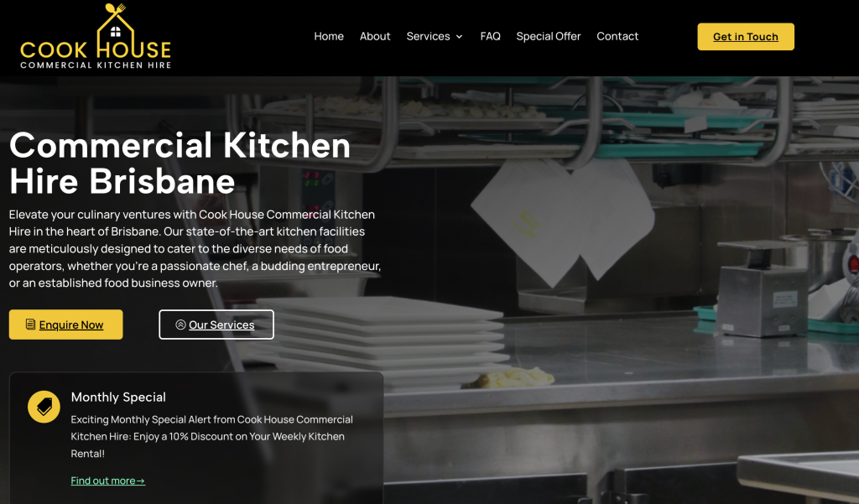The width and height of the screenshot is (859, 504).
Task: Click the Monthly Special heading
Action: (118, 397)
